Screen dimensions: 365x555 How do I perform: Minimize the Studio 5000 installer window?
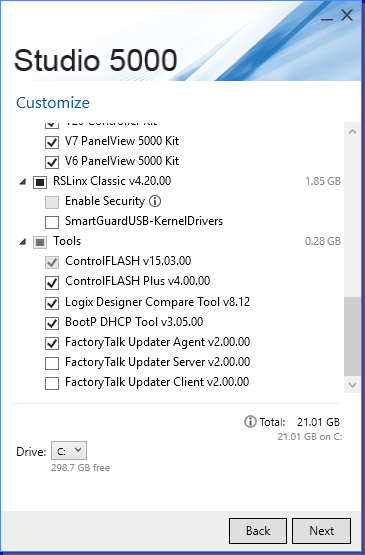327,16
